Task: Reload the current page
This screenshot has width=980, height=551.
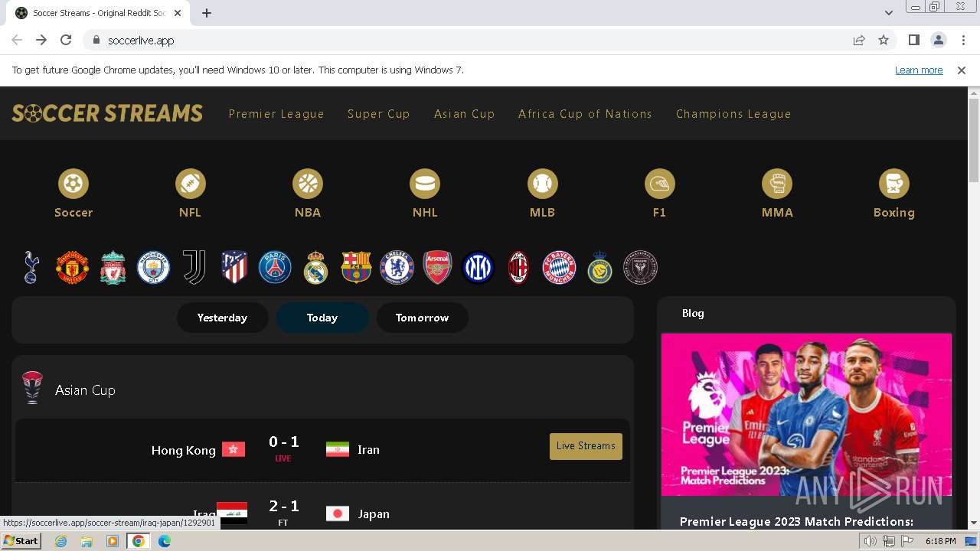Action: [x=66, y=41]
